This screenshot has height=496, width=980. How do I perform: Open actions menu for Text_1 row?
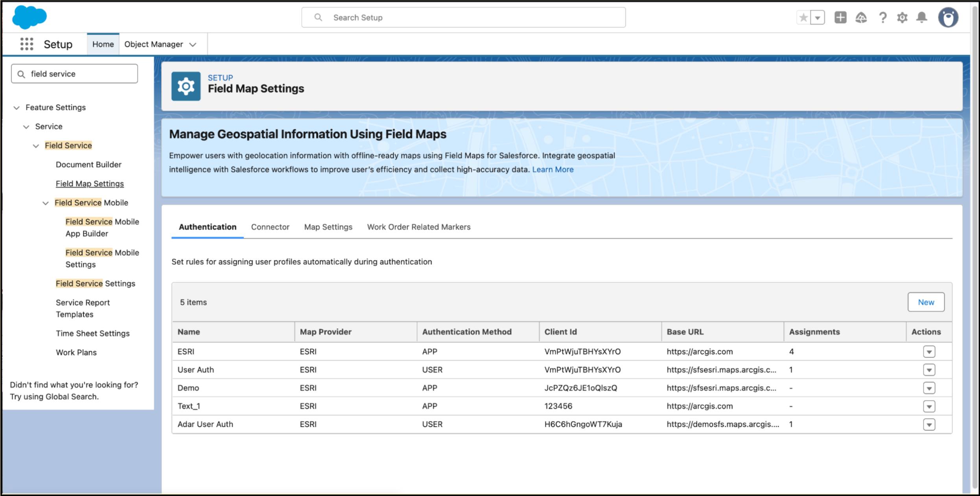tap(929, 406)
